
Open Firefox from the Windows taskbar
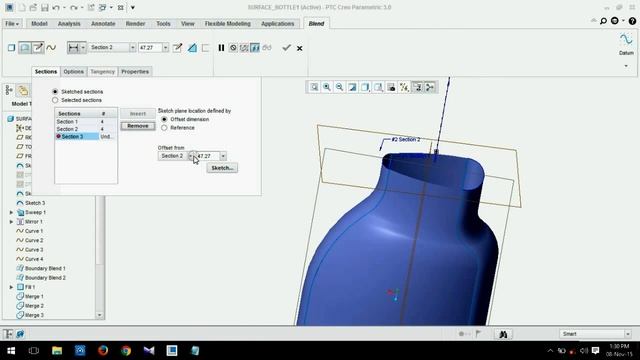click(103, 350)
